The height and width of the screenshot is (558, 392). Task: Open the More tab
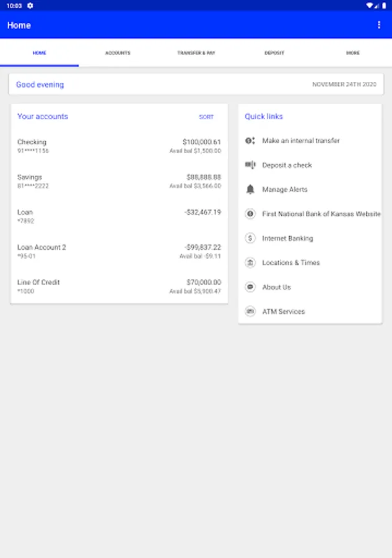[x=352, y=53]
